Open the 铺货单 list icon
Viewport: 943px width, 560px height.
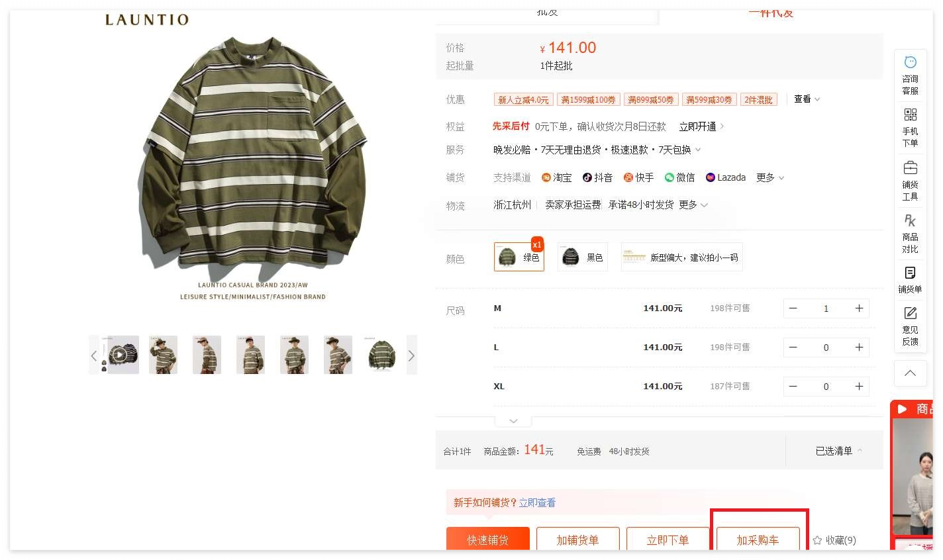[x=910, y=279]
